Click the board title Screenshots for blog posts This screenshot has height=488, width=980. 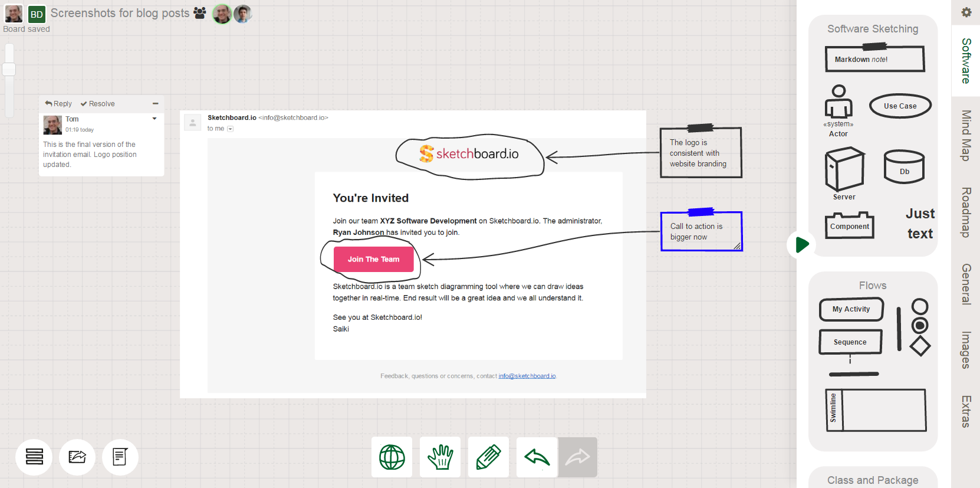click(x=120, y=13)
